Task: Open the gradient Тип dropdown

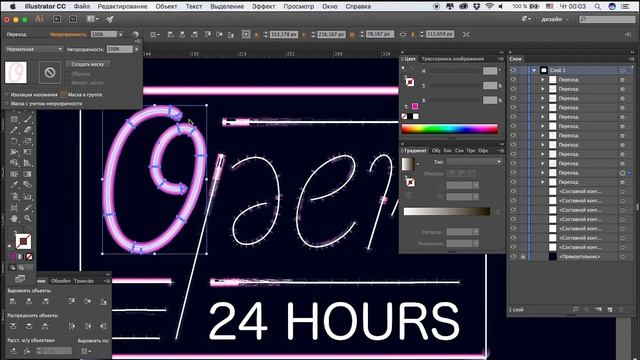Action: coord(474,162)
